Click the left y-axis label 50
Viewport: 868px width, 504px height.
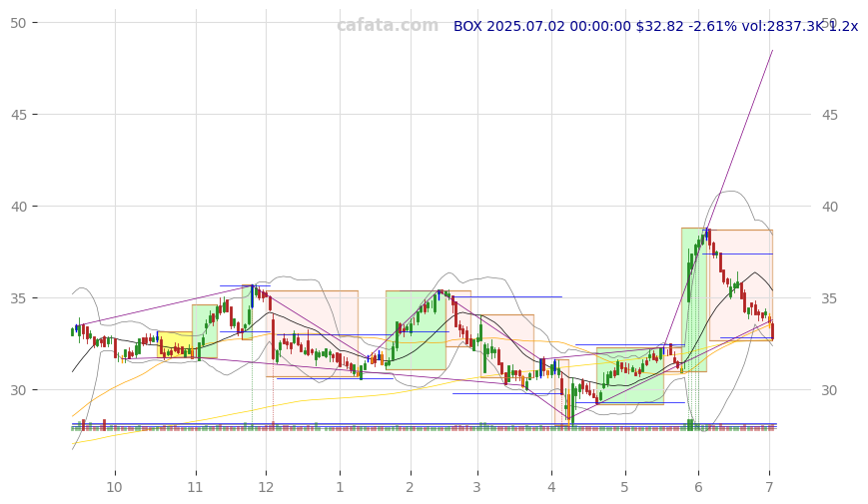coord(18,23)
